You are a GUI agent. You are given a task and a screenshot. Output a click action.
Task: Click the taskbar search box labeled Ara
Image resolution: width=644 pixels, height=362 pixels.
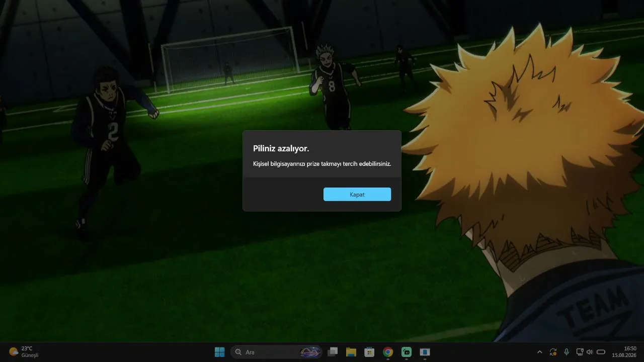(x=277, y=352)
